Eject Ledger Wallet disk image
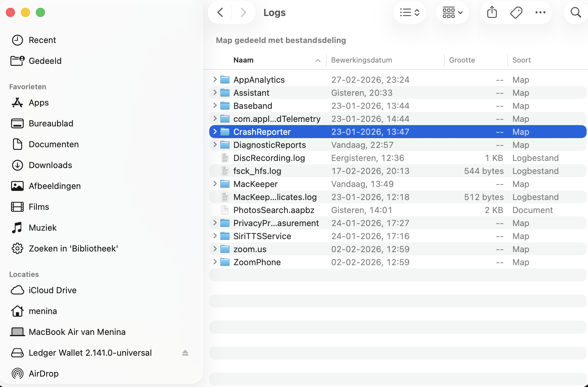The height and width of the screenshot is (387, 588). [x=185, y=353]
